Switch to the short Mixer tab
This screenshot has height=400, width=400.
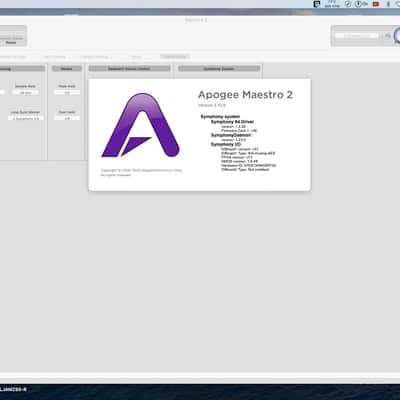click(137, 57)
